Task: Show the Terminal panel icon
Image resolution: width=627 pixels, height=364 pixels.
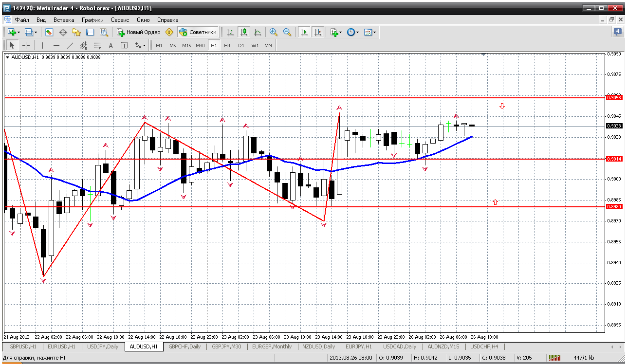Action: click(x=90, y=32)
